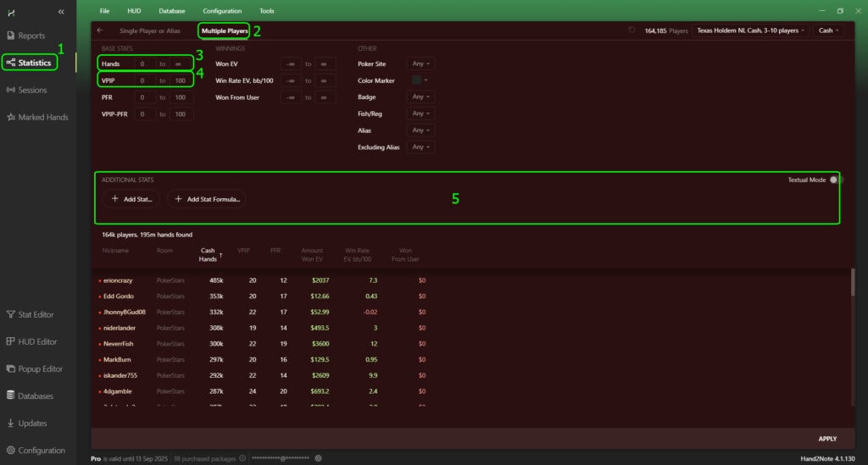Open the Fish/Reg filter dropdown
This screenshot has width=868, height=465.
point(421,113)
